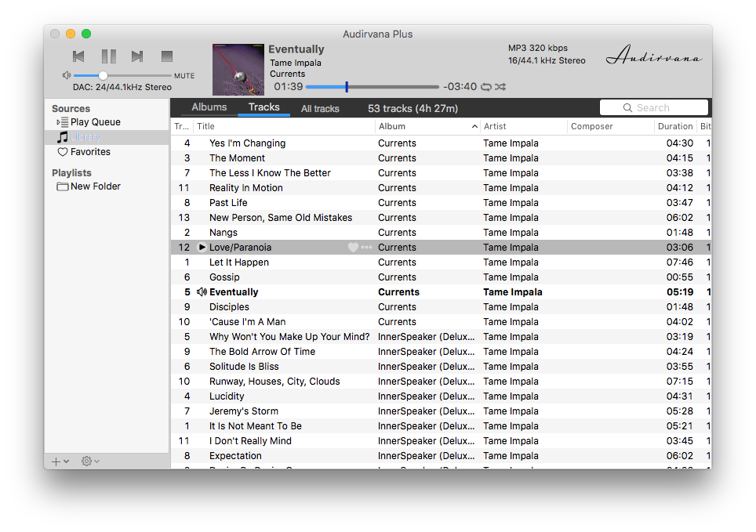
Task: Sort by Composer column header
Action: (610, 126)
